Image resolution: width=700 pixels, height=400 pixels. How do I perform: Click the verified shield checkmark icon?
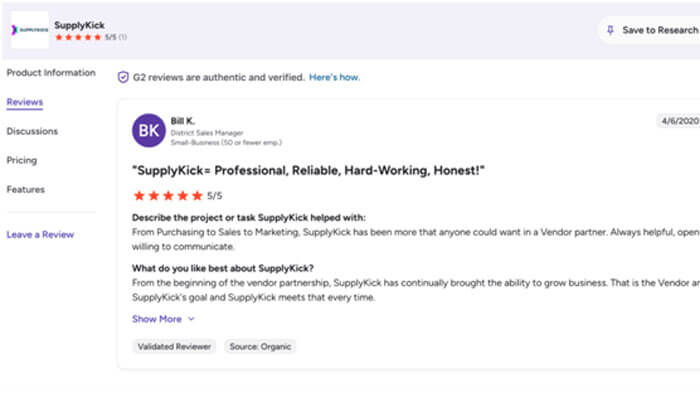tap(123, 77)
